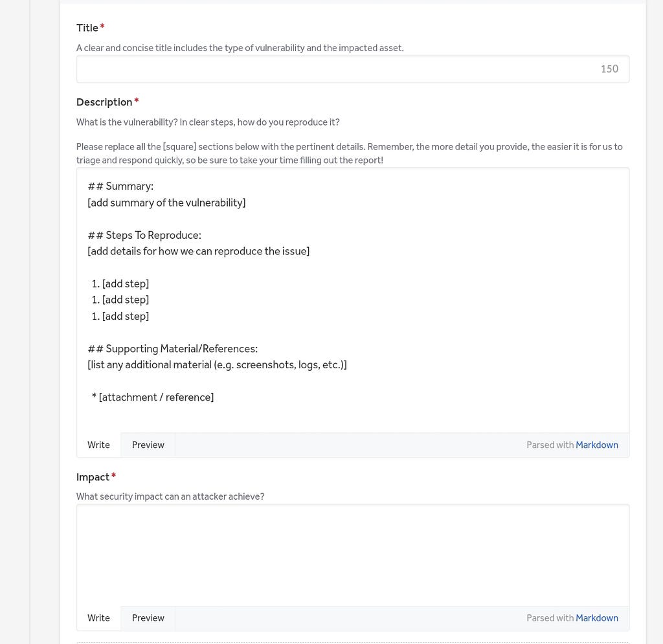Select the Impact Write tab

(98, 618)
